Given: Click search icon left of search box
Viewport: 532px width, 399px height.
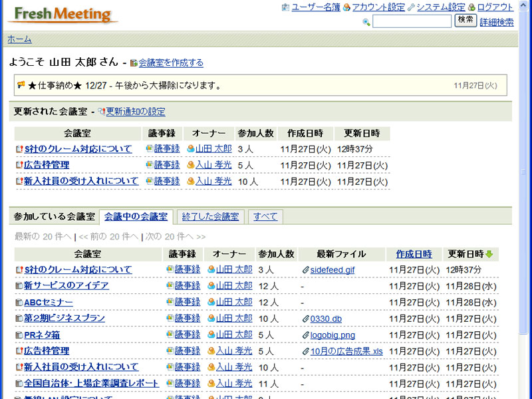Looking at the screenshot, I should click(x=366, y=22).
